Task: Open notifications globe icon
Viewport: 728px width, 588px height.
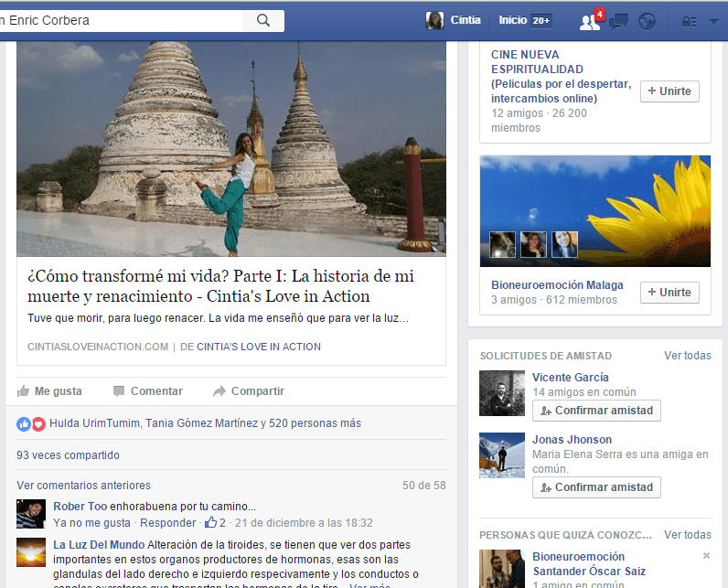Action: (x=648, y=21)
